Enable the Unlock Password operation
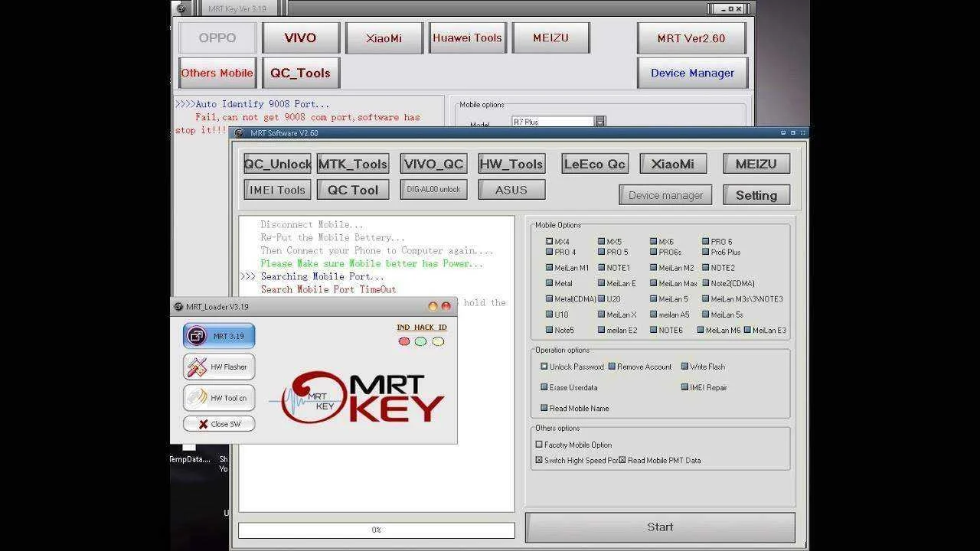This screenshot has width=980, height=551. [544, 367]
